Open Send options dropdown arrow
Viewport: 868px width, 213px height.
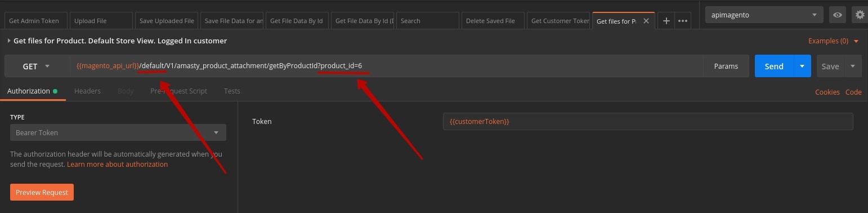coord(802,66)
